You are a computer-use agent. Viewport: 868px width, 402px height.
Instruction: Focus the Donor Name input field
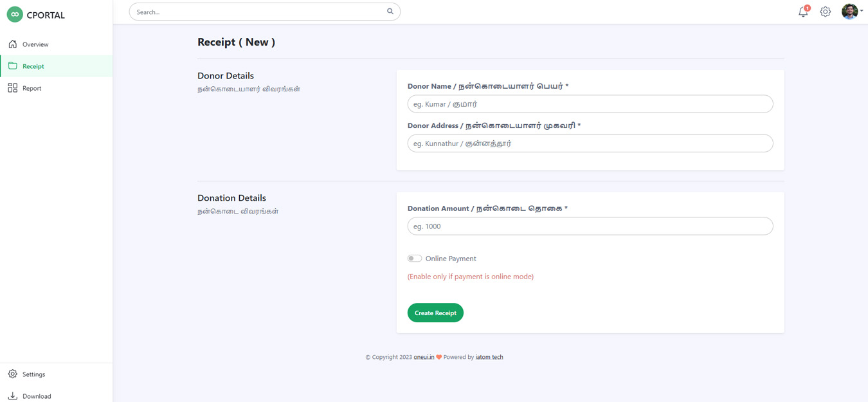pyautogui.click(x=590, y=104)
